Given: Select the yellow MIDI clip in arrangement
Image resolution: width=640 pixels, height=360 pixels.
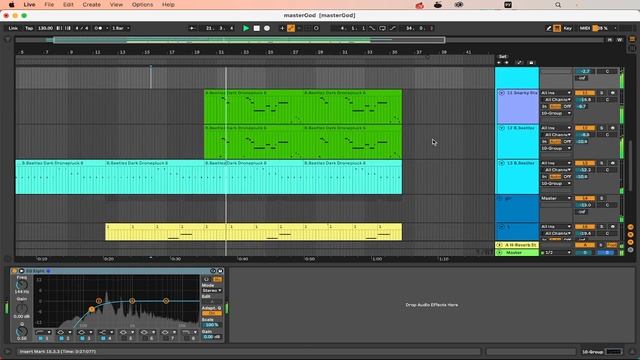Looking at the screenshot, I should pyautogui.click(x=253, y=232).
